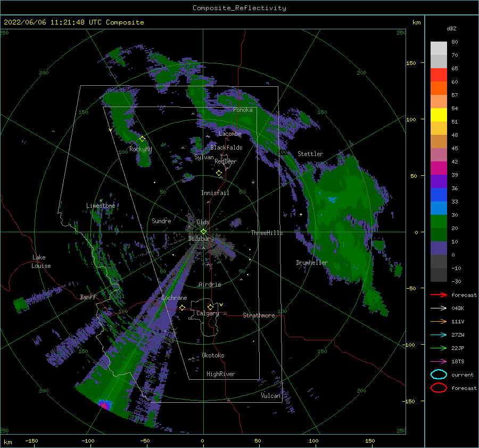The width and height of the screenshot is (479, 448).
Task: Click the Okotoks city label
Action: [213, 355]
